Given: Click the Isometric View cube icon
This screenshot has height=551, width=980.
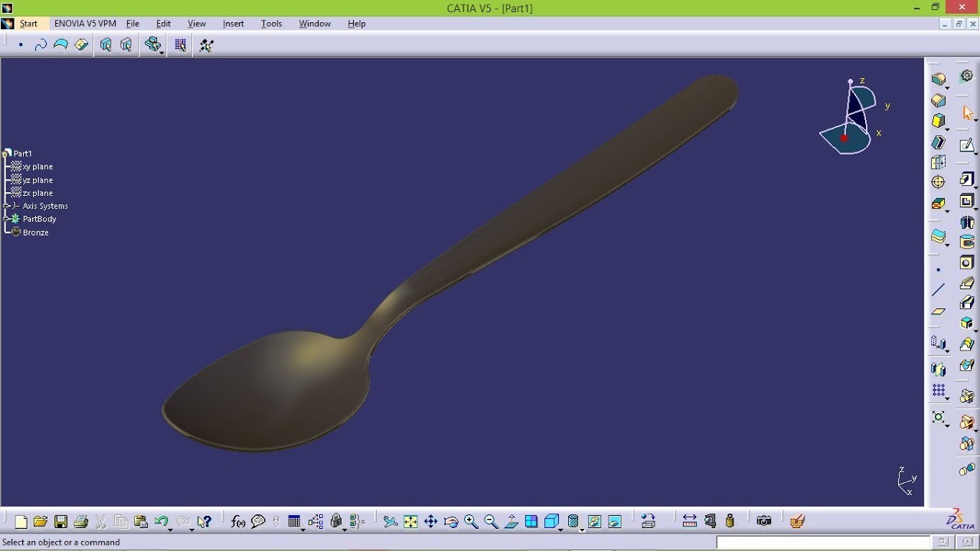Looking at the screenshot, I should [x=551, y=522].
